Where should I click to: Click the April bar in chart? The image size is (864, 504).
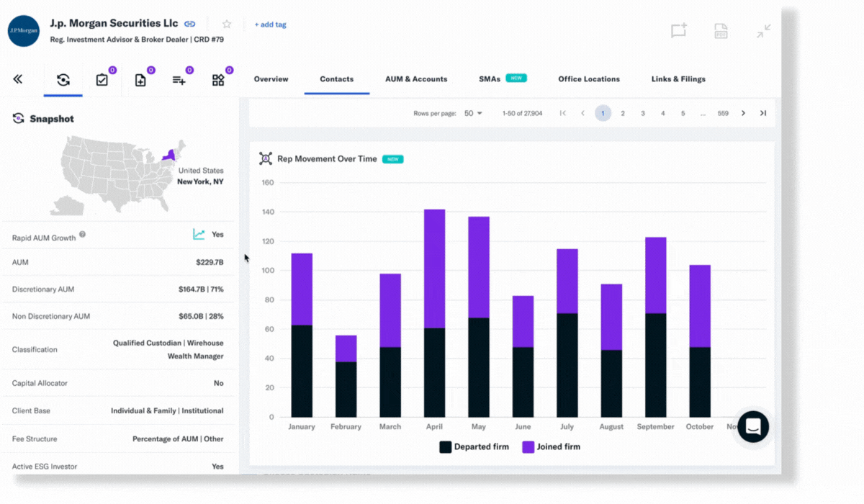[435, 313]
